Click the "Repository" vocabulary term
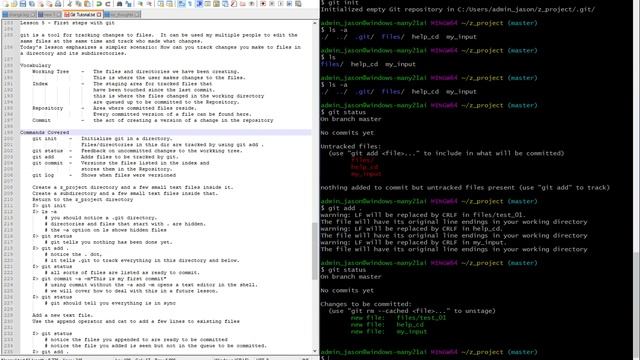This screenshot has width=640, height=360. tap(48, 108)
